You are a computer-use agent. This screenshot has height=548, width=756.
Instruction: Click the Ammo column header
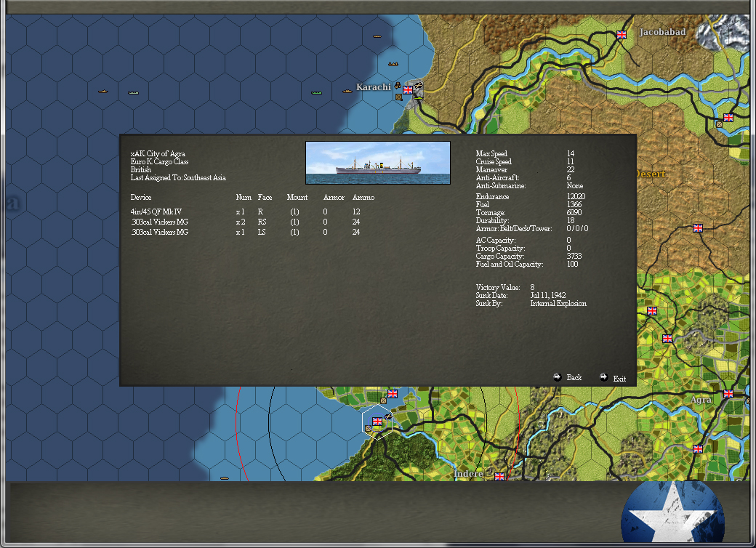click(363, 197)
